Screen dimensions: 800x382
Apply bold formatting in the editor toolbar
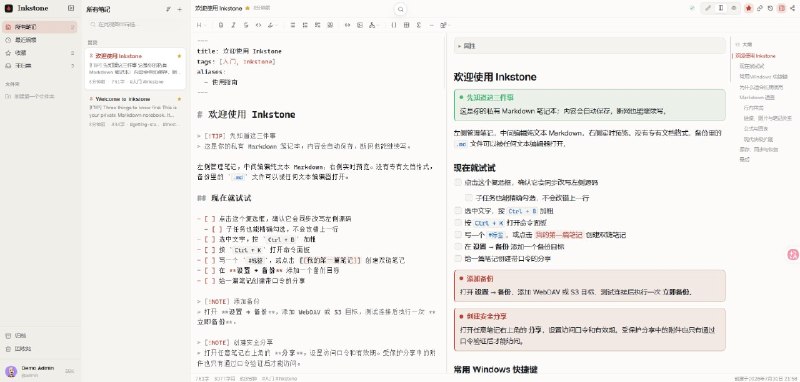pyautogui.click(x=220, y=24)
